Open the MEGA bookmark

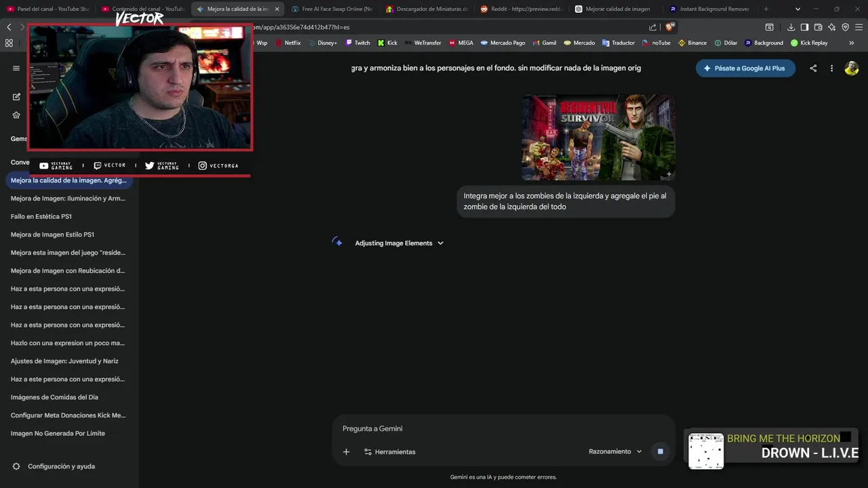(x=461, y=43)
